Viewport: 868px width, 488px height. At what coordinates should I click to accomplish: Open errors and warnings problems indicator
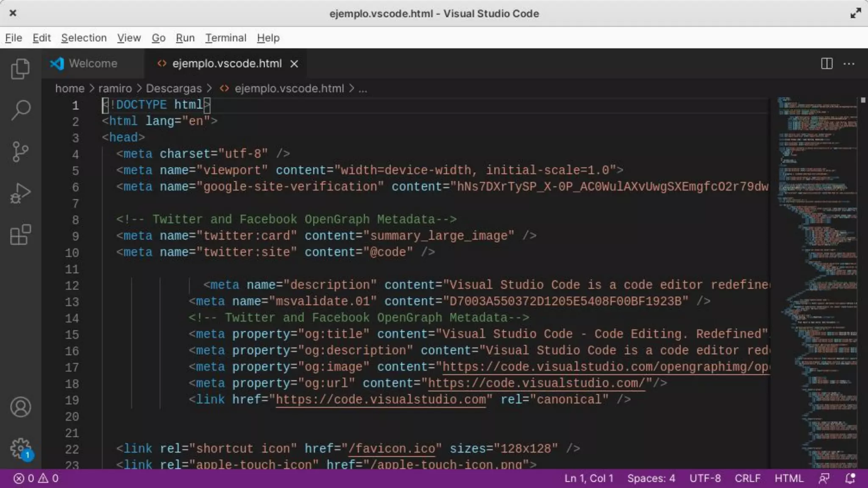coord(36,478)
